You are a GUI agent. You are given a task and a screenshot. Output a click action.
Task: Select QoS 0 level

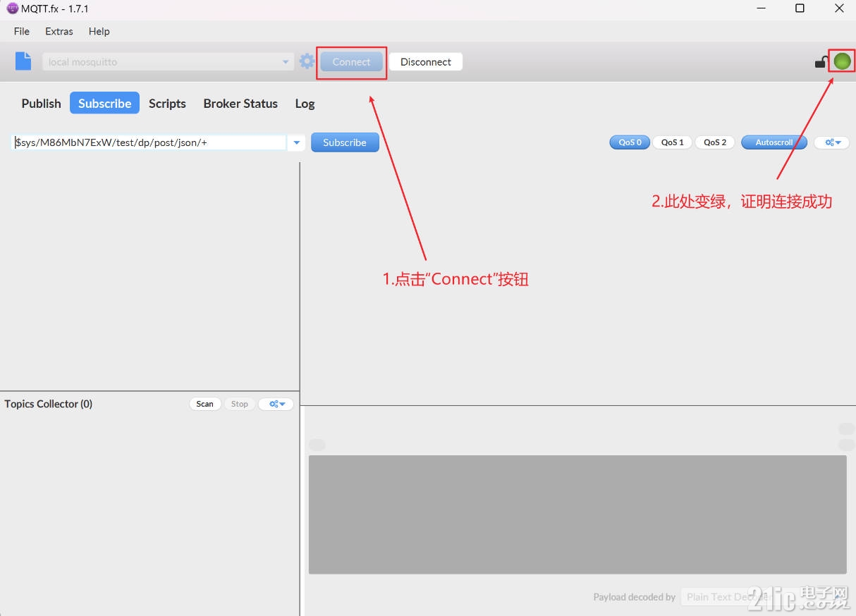630,142
